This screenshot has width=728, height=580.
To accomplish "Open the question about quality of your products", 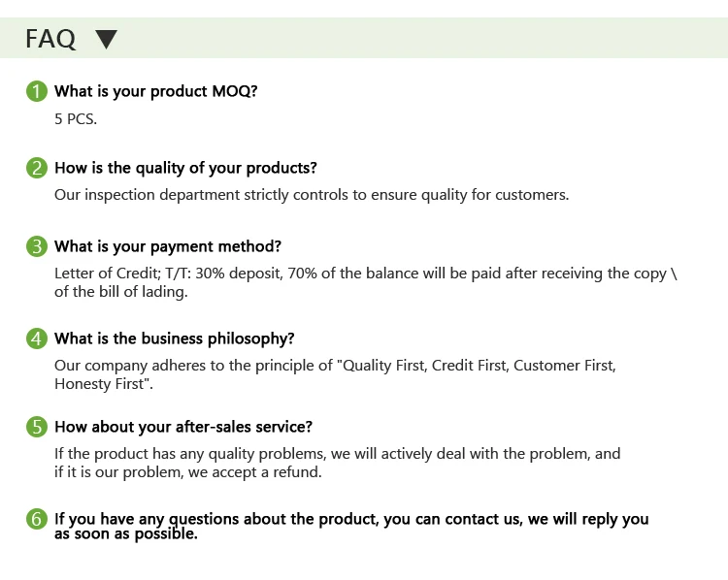I will [185, 168].
